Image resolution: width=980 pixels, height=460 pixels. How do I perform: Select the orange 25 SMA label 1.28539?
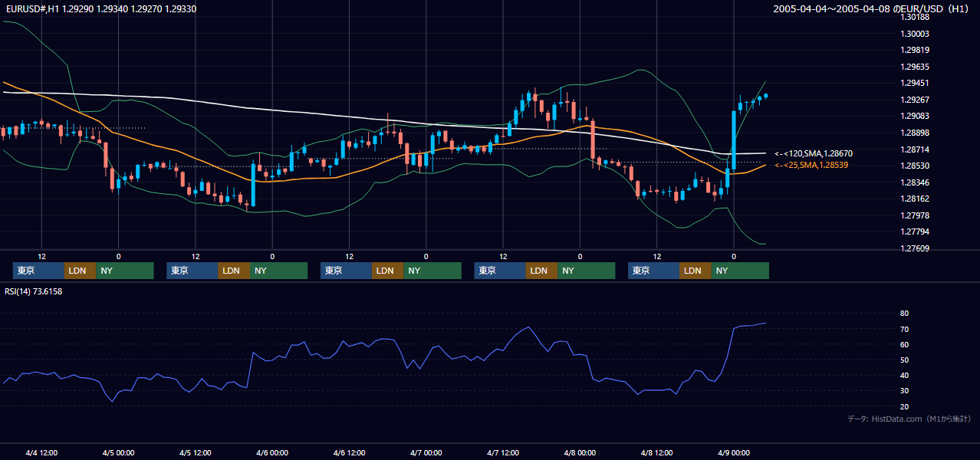click(811, 165)
